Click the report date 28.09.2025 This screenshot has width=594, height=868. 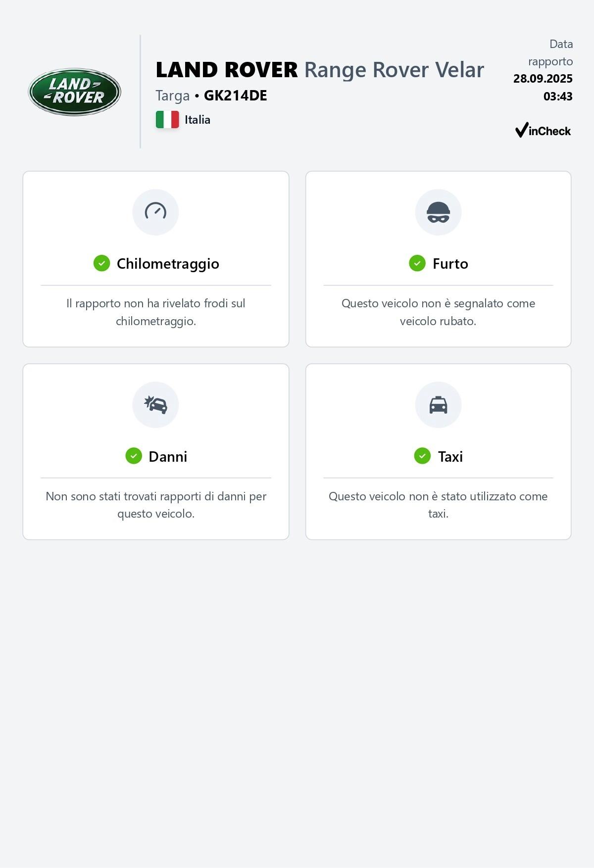[x=543, y=79]
